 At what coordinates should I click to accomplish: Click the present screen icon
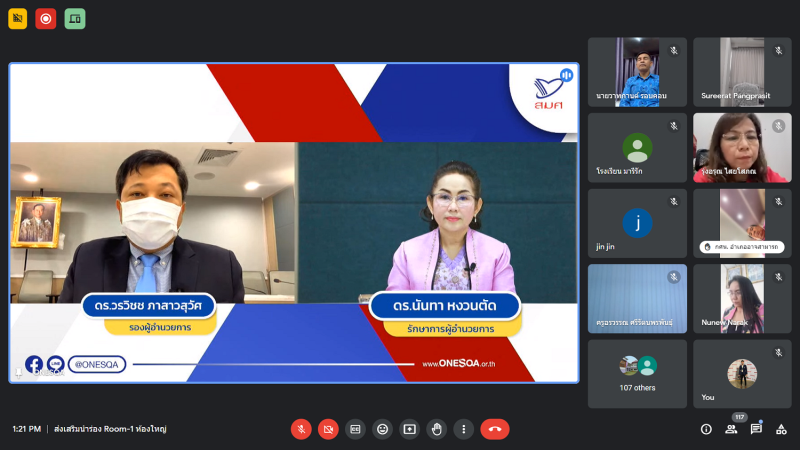coord(409,429)
